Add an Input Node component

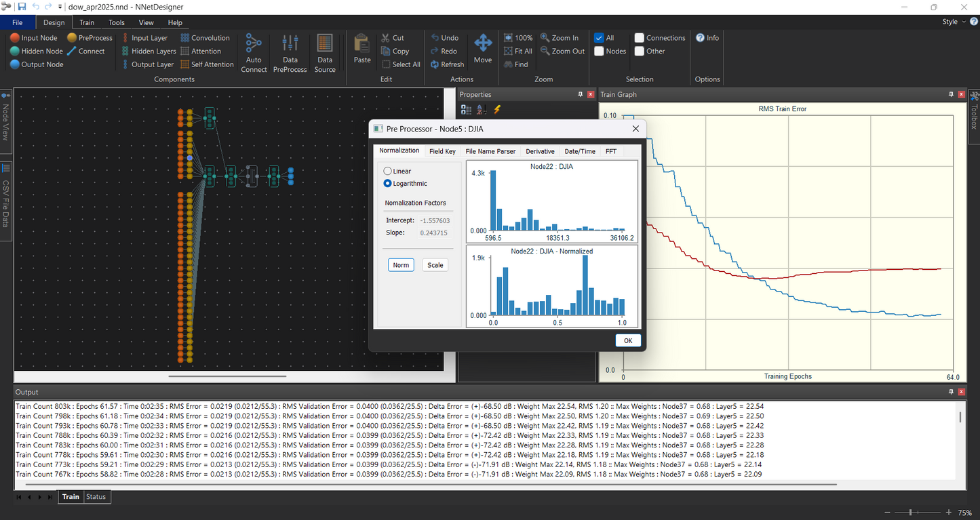coord(34,38)
